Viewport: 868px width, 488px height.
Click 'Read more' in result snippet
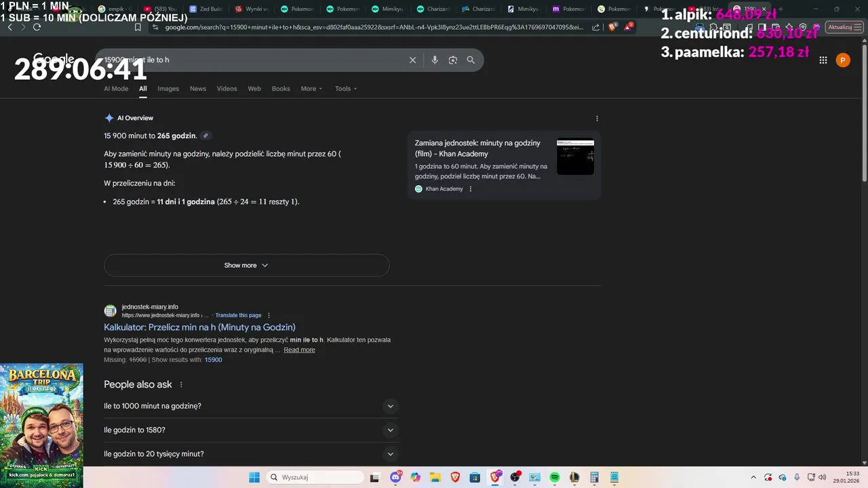299,350
